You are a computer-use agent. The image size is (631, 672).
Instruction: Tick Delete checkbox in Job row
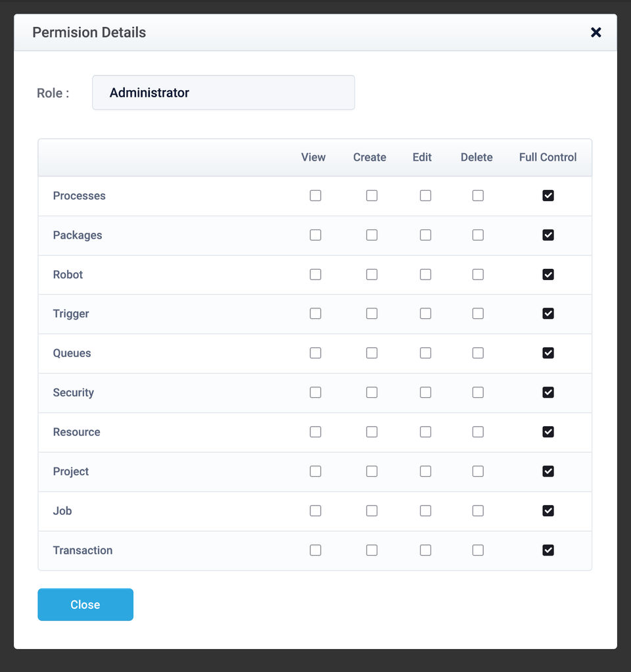point(478,511)
